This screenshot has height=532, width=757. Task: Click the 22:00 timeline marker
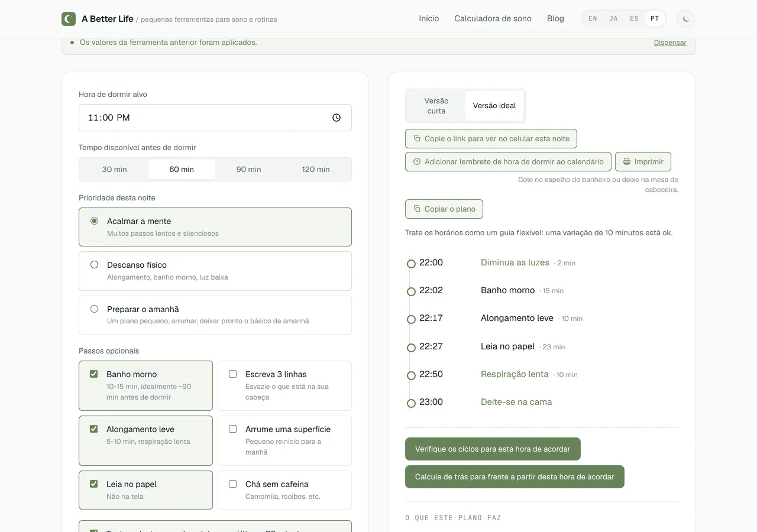point(411,264)
